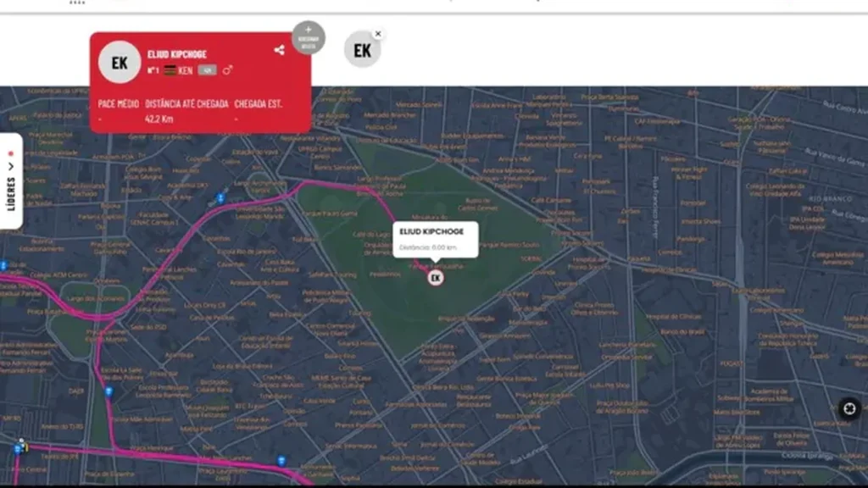Click the EK runner marker on map

(436, 278)
